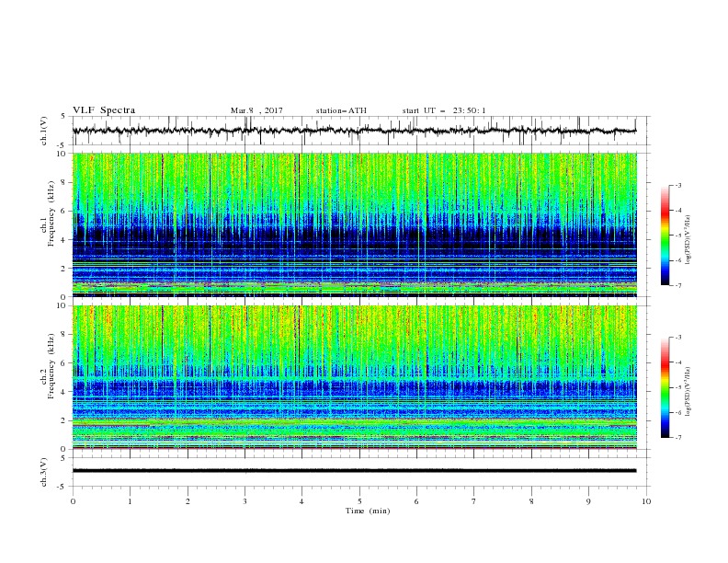The height and width of the screenshot is (563, 728).
Task: Click time axis tick label "1"
Action: pos(130,501)
